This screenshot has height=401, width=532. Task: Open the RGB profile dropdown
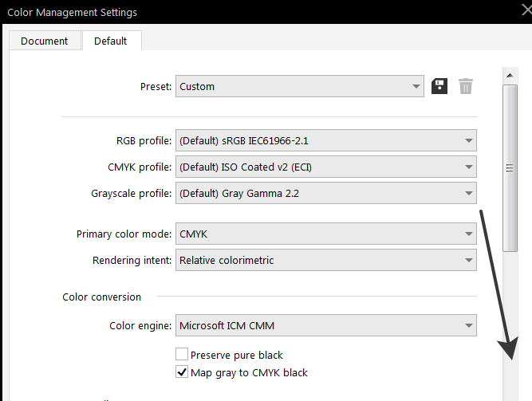pyautogui.click(x=326, y=140)
